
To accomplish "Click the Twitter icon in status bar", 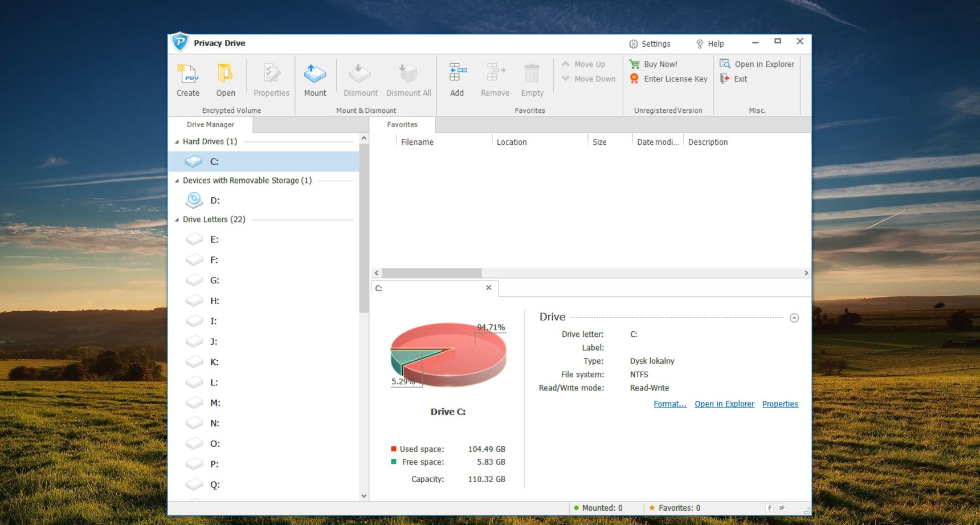I will tap(782, 508).
